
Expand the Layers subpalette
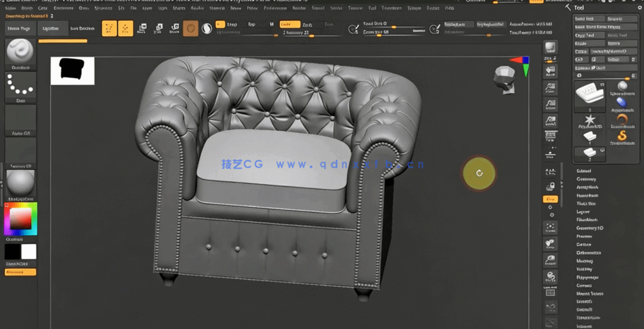583,212
